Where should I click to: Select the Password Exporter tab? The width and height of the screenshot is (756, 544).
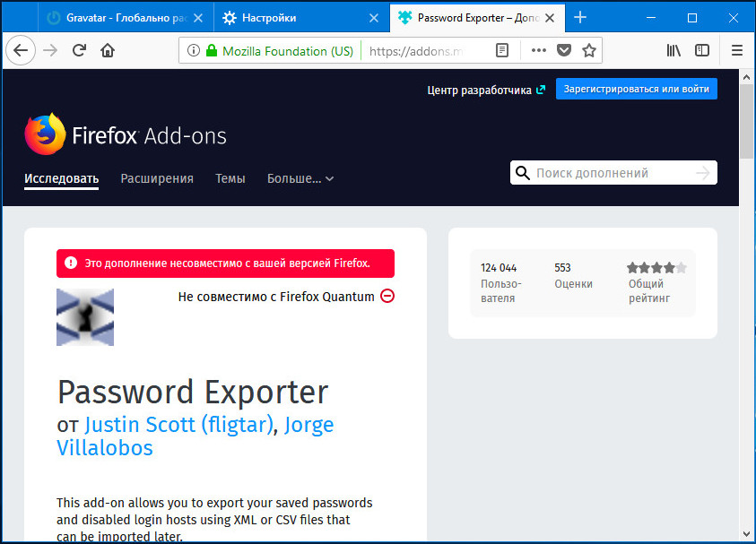click(x=477, y=18)
